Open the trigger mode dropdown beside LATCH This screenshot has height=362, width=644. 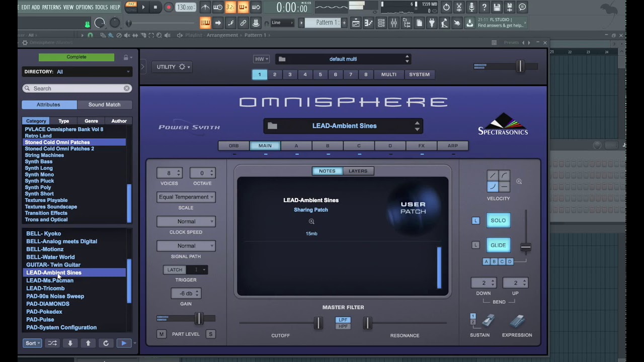click(x=197, y=270)
